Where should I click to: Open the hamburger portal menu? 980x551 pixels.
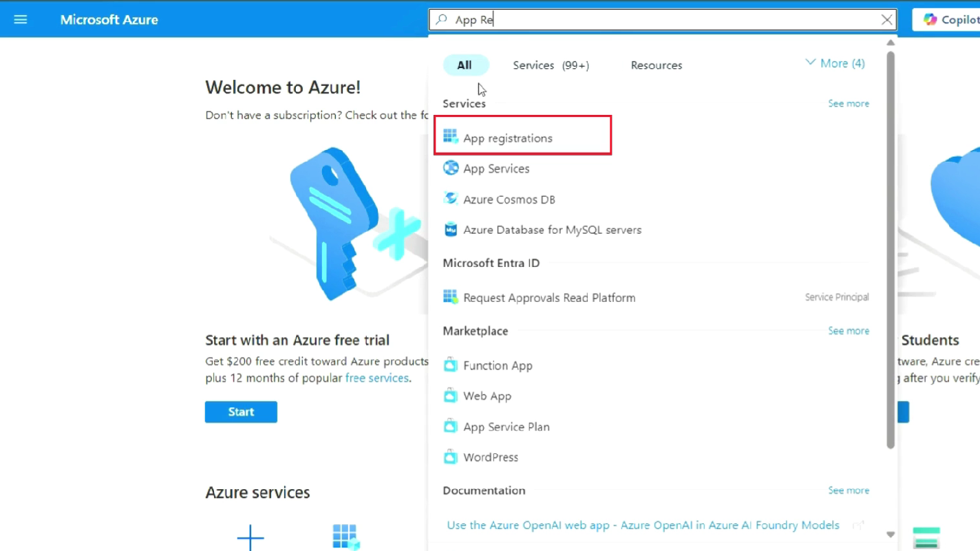pyautogui.click(x=21, y=19)
